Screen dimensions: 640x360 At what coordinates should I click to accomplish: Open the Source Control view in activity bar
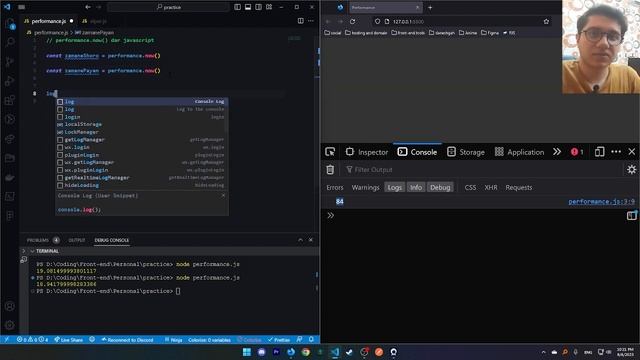(x=10, y=61)
